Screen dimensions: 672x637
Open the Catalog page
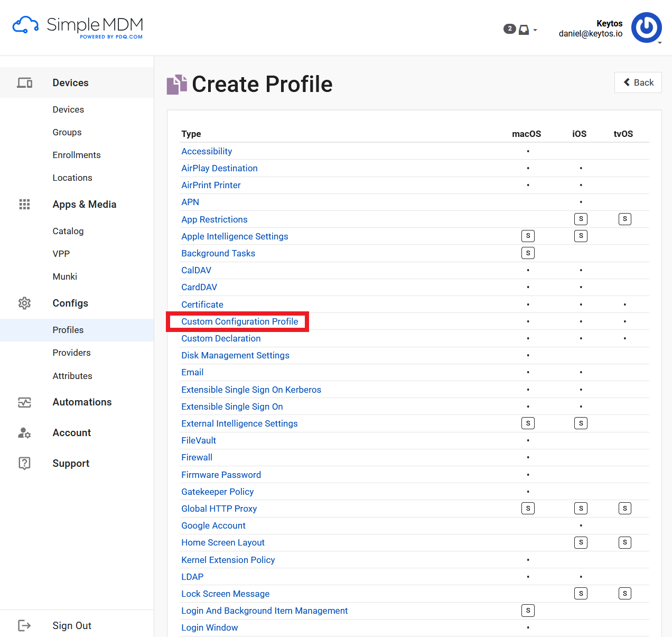click(68, 231)
